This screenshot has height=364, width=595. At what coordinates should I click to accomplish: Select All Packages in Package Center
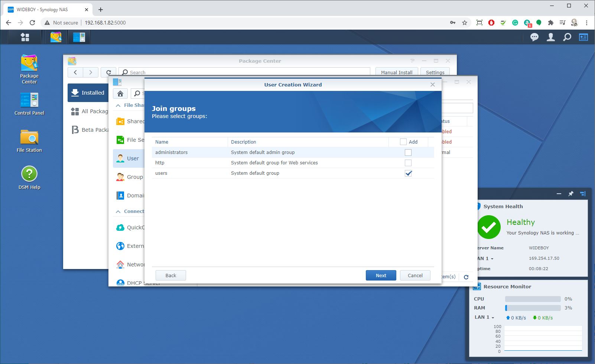88,111
